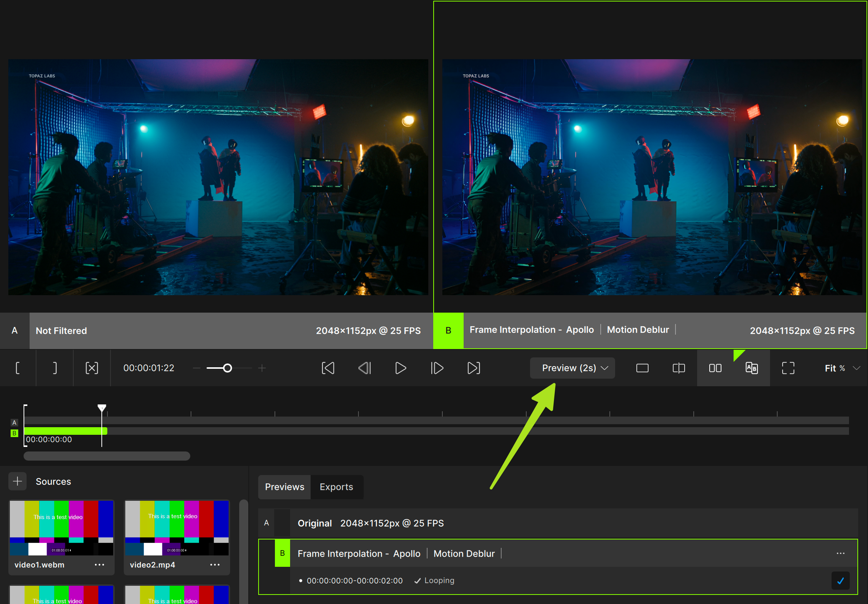Viewport: 868px width, 604px height.
Task: Jump to the first frame
Action: [328, 368]
